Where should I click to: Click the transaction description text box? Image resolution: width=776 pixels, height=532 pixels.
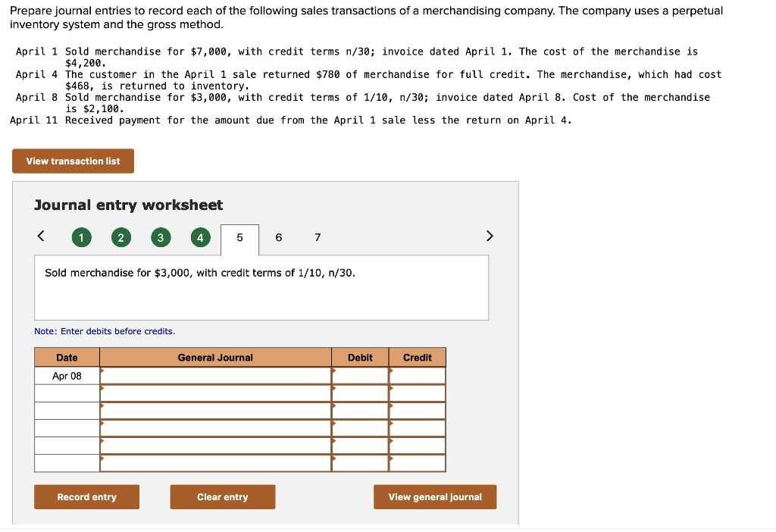click(261, 286)
